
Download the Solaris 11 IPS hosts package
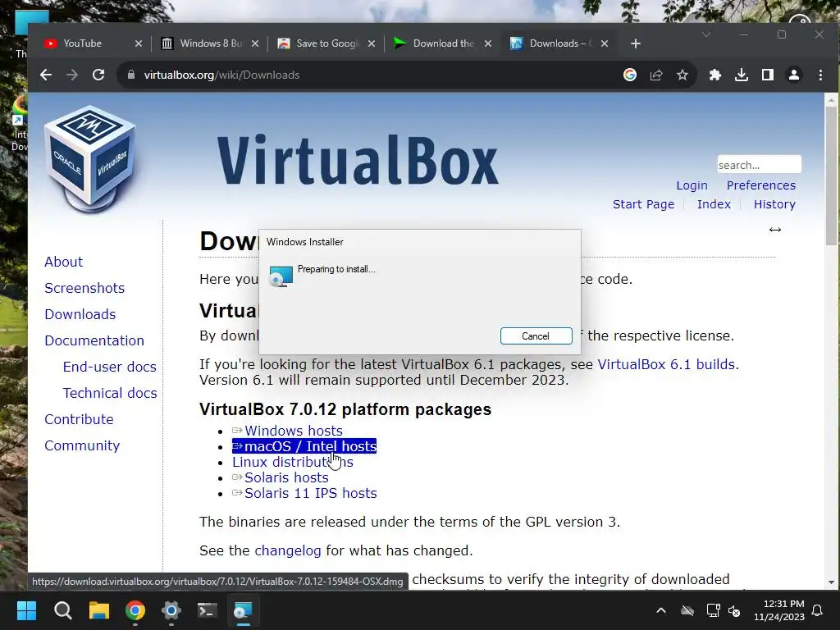311,493
